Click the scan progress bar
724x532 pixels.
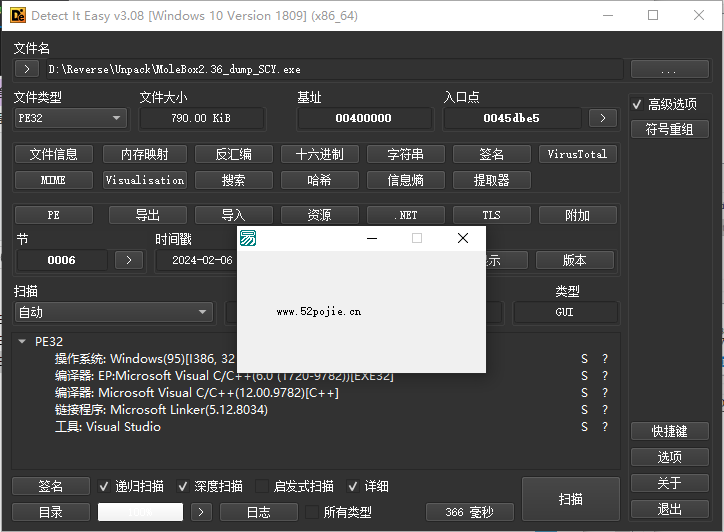coord(140,512)
